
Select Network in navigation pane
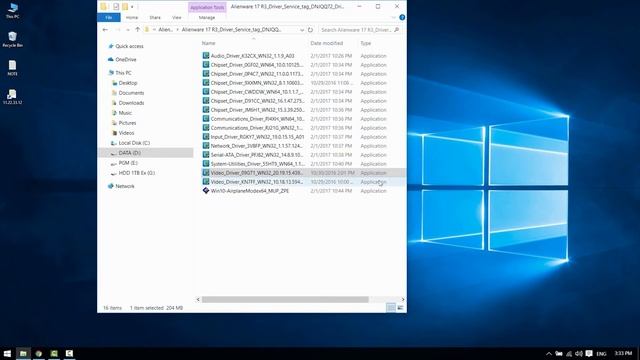(124, 186)
